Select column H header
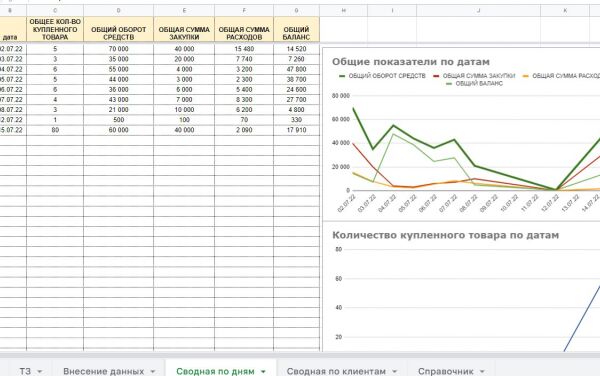This screenshot has height=376, width=600. click(344, 11)
